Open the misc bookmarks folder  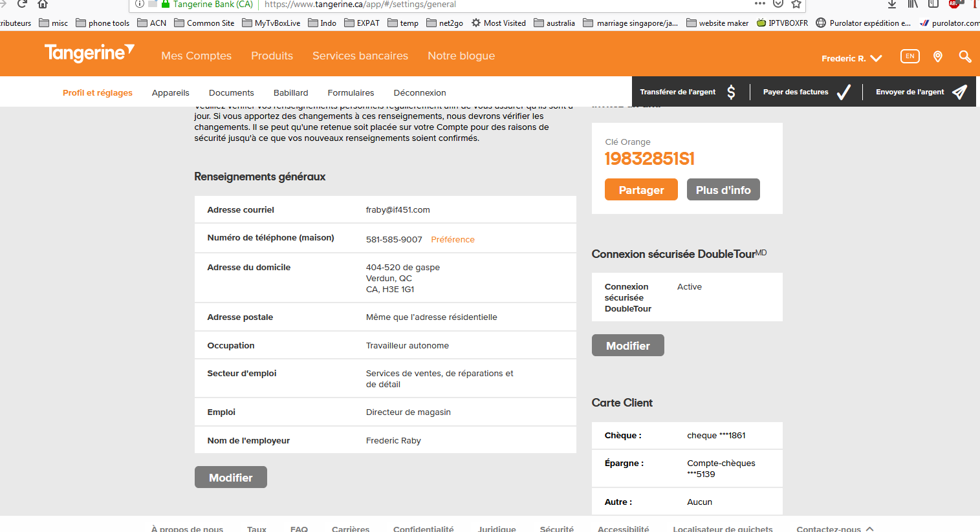53,23
